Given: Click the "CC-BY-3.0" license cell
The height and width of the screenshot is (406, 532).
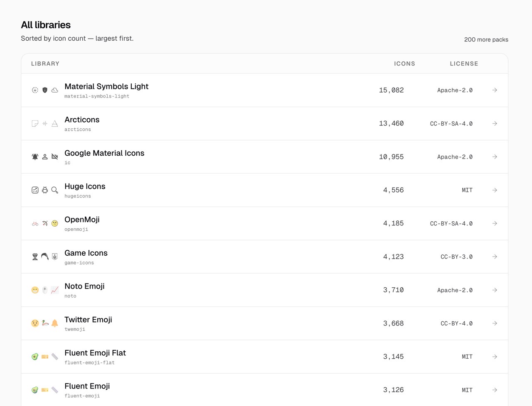Looking at the screenshot, I should pos(456,257).
